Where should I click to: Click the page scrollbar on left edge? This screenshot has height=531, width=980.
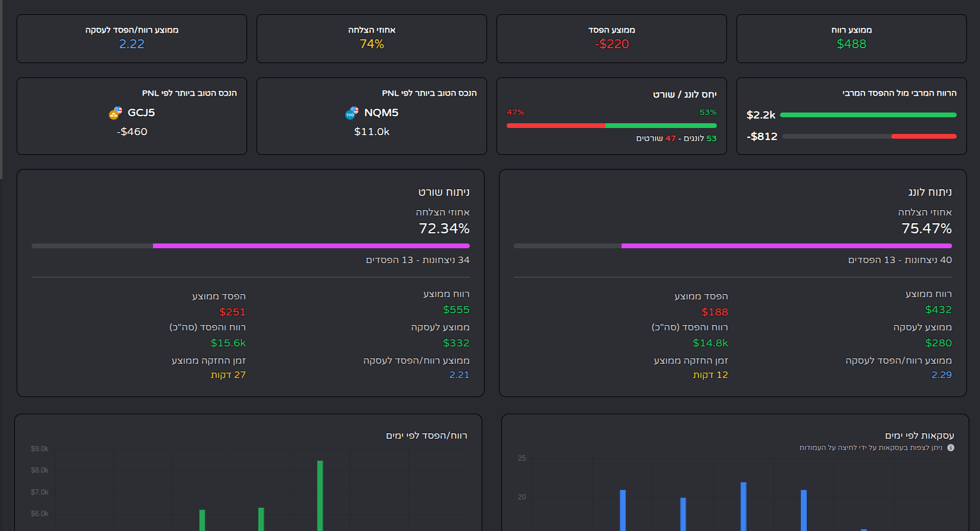pyautogui.click(x=1, y=89)
